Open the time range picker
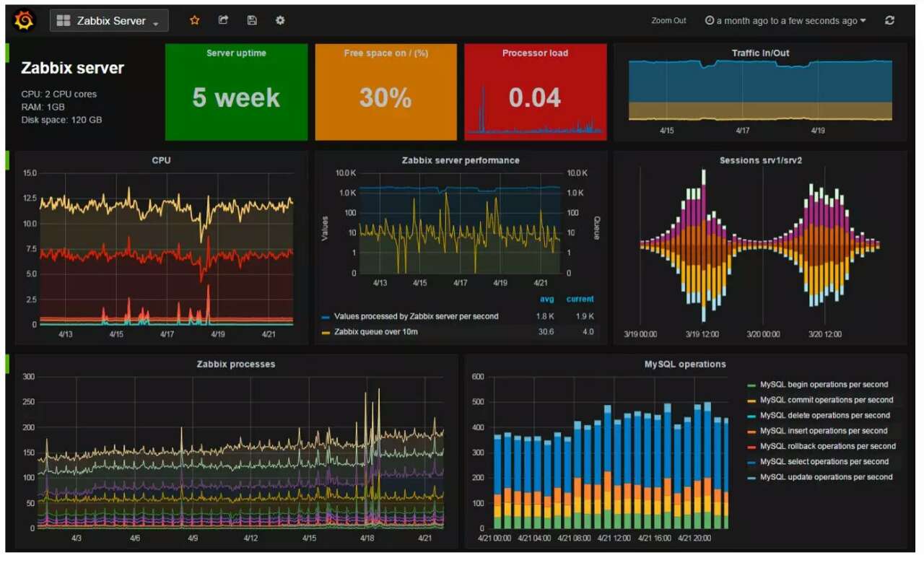The image size is (924, 563). coord(785,21)
